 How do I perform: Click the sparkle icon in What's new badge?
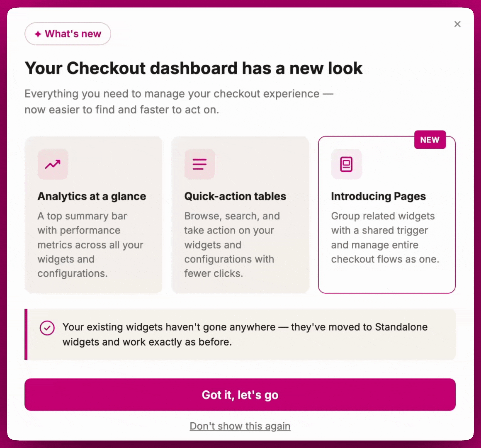click(39, 34)
